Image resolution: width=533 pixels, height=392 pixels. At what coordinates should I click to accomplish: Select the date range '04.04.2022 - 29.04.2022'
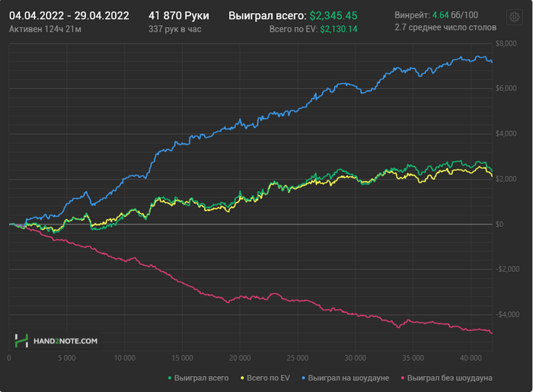pos(69,16)
